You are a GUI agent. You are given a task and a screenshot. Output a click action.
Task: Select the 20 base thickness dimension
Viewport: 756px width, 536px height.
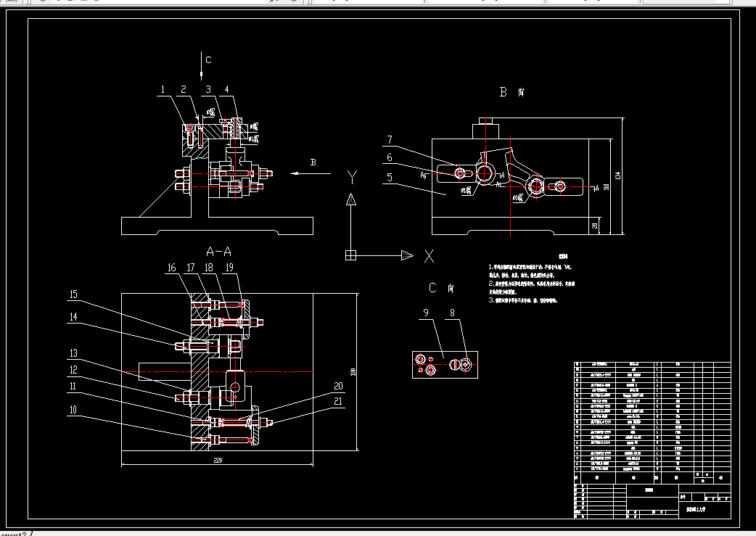coord(595,225)
